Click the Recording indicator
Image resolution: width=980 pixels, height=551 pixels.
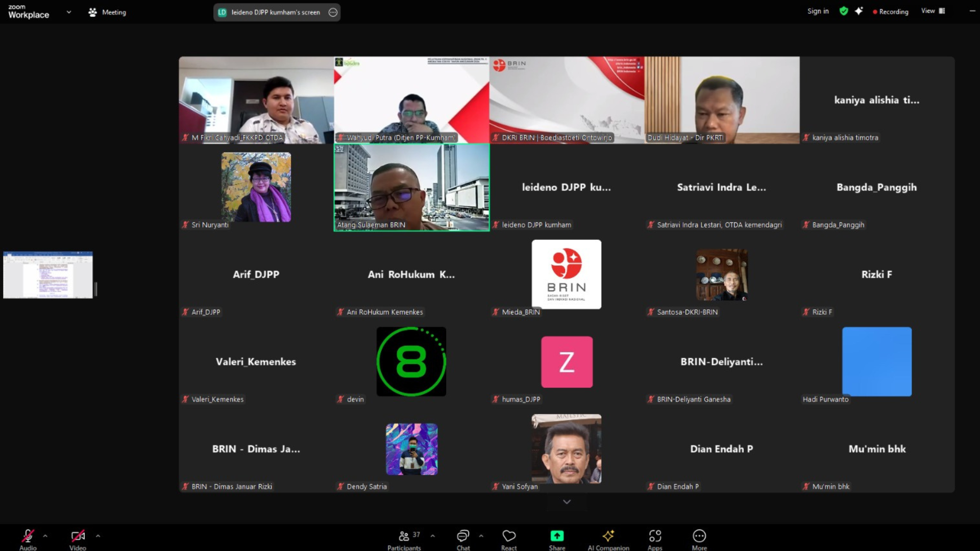point(891,11)
